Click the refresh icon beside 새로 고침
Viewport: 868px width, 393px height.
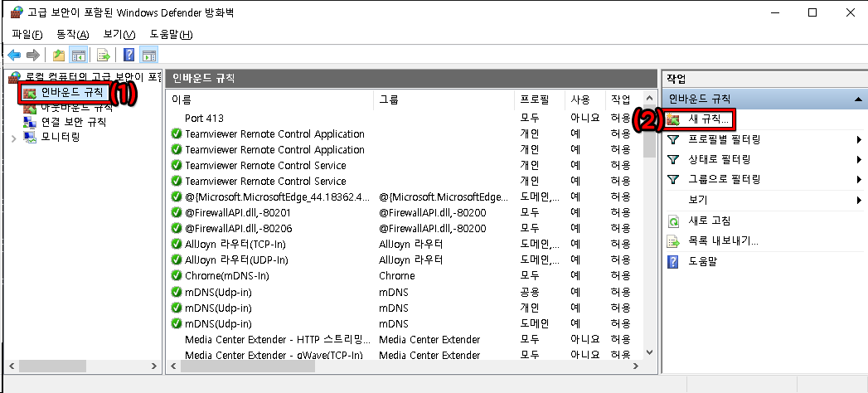673,221
